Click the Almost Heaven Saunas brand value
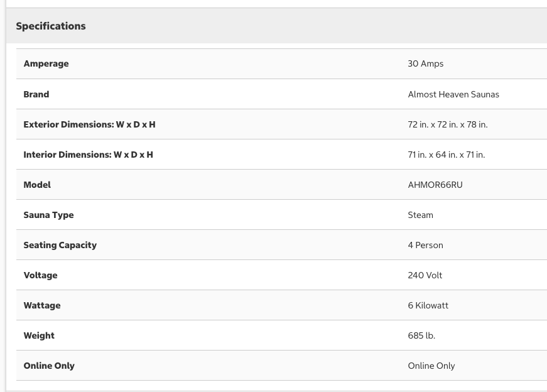Image resolution: width=547 pixels, height=392 pixels. [x=453, y=94]
